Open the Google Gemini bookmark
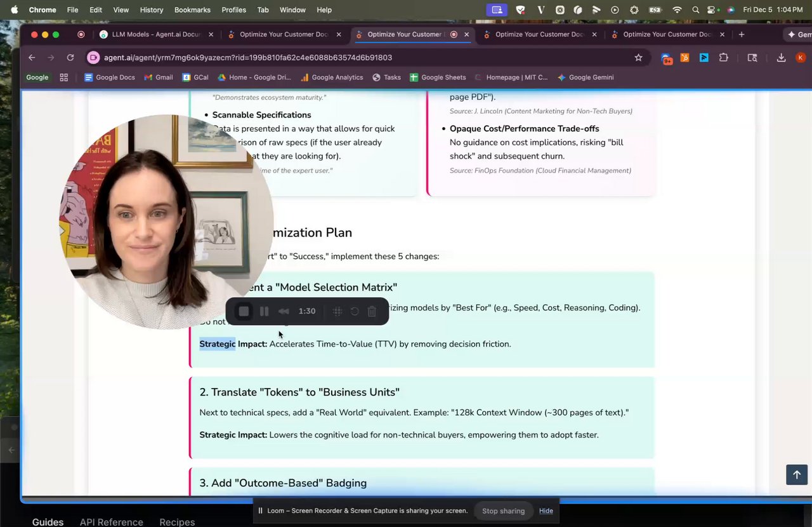This screenshot has height=527, width=812. [586, 77]
